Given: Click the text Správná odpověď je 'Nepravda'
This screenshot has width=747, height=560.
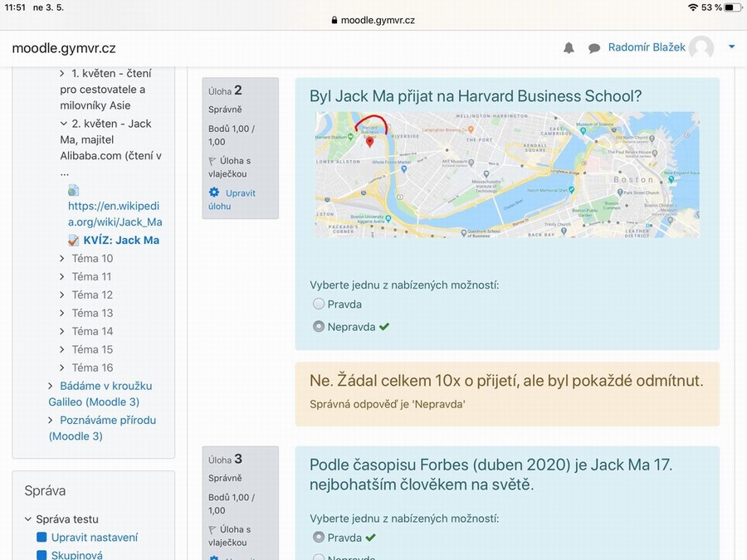Looking at the screenshot, I should point(388,404).
